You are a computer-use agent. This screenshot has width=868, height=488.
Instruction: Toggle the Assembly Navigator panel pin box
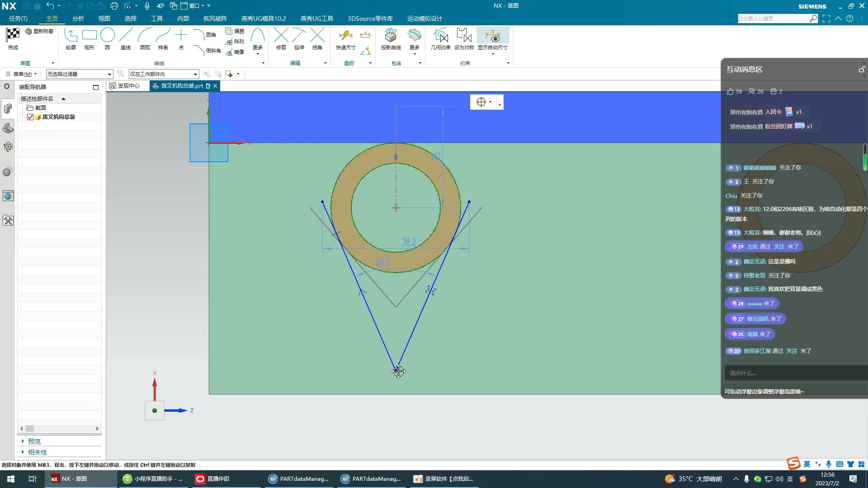click(x=96, y=87)
